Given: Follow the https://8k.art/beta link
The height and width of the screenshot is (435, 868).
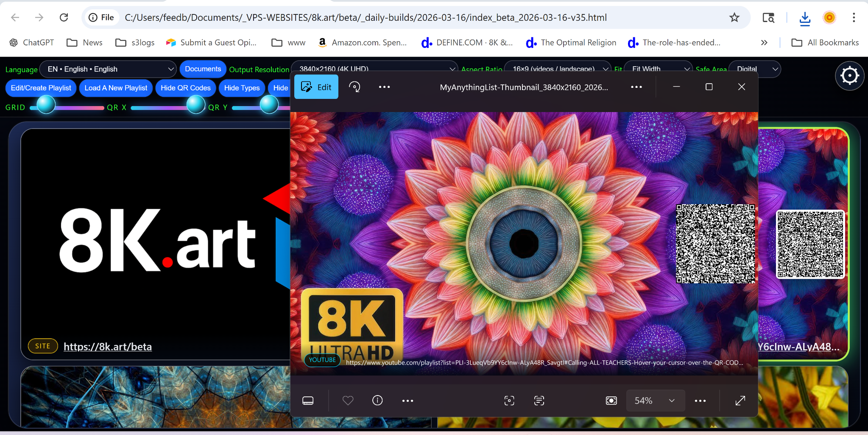Looking at the screenshot, I should 108,347.
